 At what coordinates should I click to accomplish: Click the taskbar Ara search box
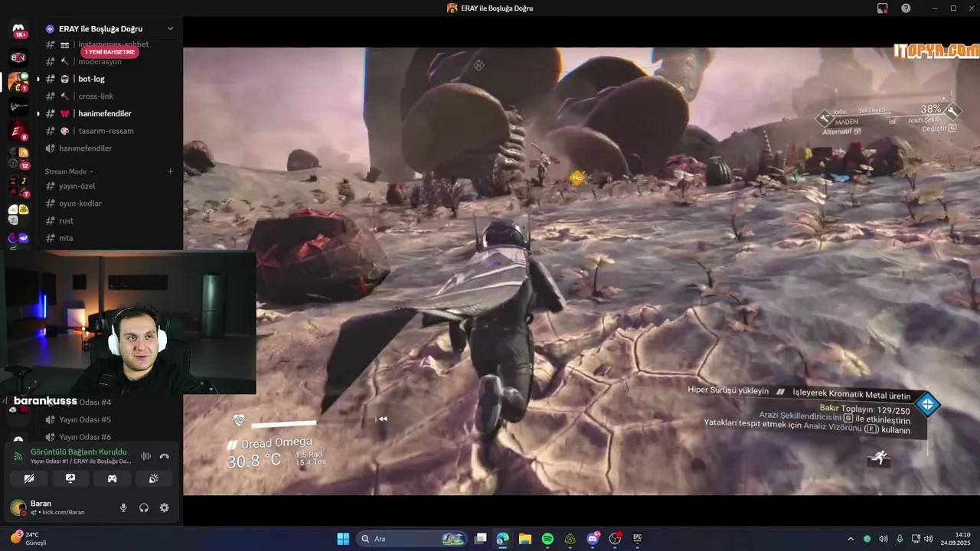pyautogui.click(x=412, y=539)
